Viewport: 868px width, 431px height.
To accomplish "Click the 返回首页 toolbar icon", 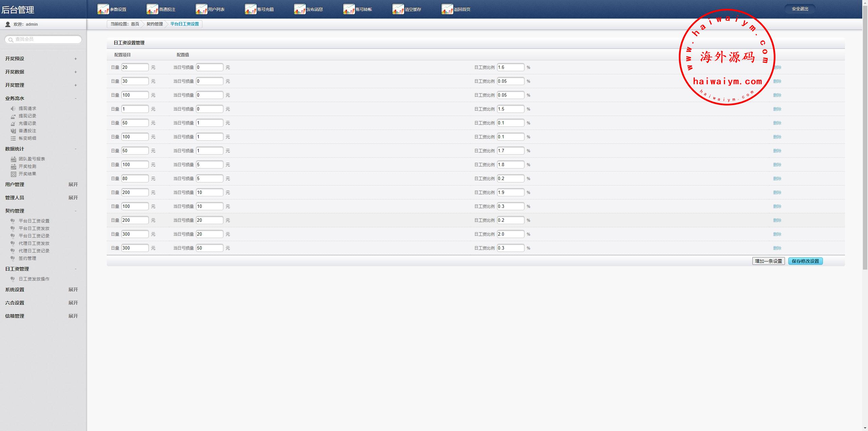I will (x=447, y=9).
